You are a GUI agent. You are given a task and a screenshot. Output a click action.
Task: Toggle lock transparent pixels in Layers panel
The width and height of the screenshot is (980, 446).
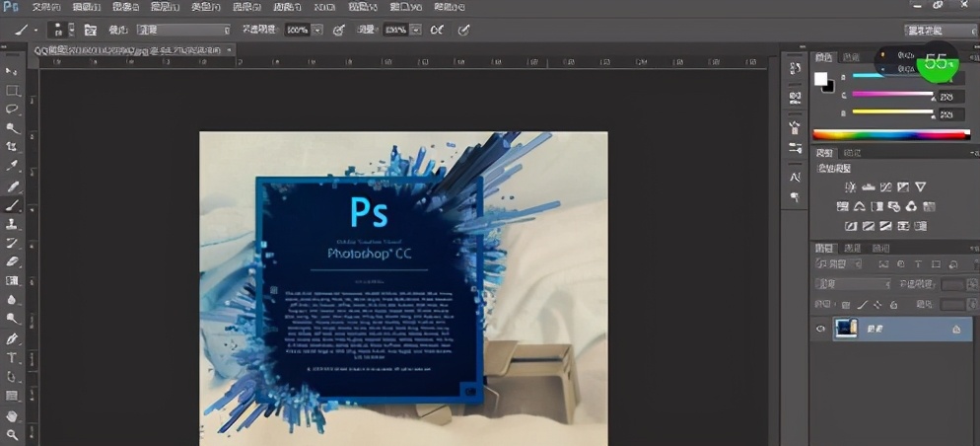click(846, 305)
